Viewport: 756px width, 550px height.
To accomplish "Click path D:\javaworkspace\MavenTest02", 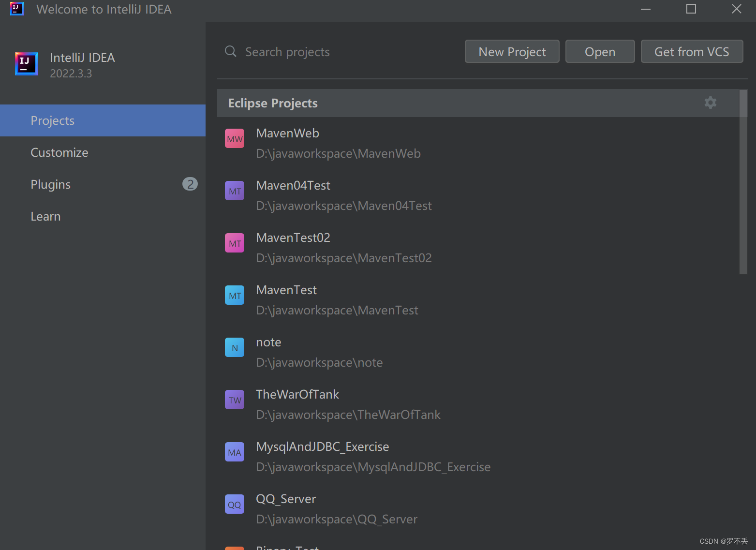I will (x=344, y=258).
